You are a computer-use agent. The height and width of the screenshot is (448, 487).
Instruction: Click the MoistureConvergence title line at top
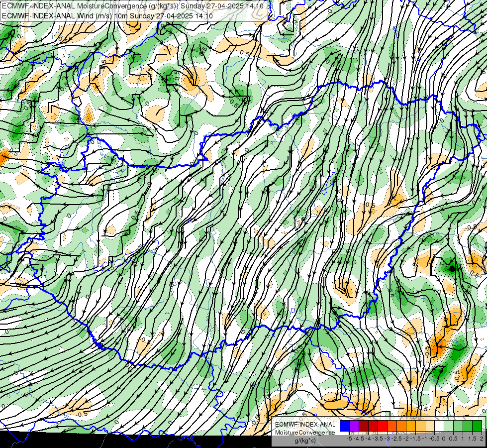coord(133,6)
